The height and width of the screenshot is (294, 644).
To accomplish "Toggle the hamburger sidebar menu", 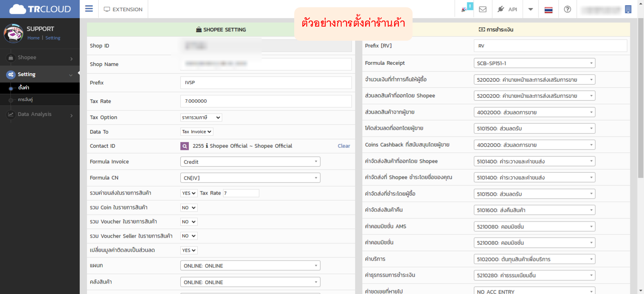I will 89,9.
